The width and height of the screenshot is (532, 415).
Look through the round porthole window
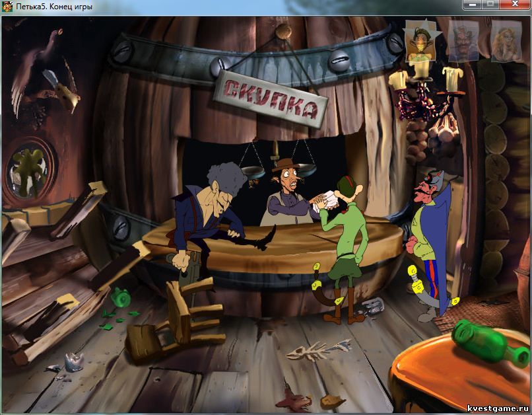click(29, 172)
